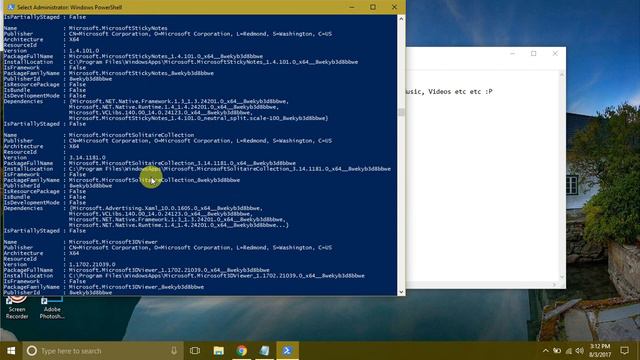Viewport: 640px width, 360px height.
Task: Minimize the PowerShell window
Action: pos(352,7)
